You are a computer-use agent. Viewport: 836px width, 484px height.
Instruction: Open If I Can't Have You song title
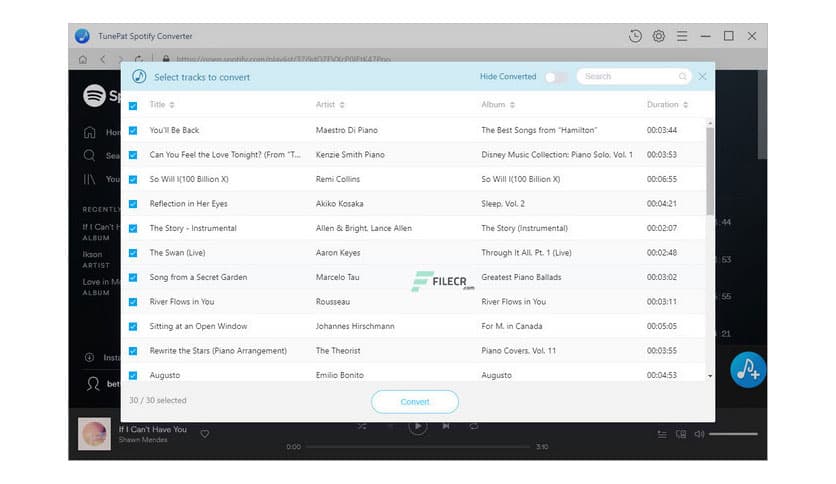pyautogui.click(x=152, y=429)
